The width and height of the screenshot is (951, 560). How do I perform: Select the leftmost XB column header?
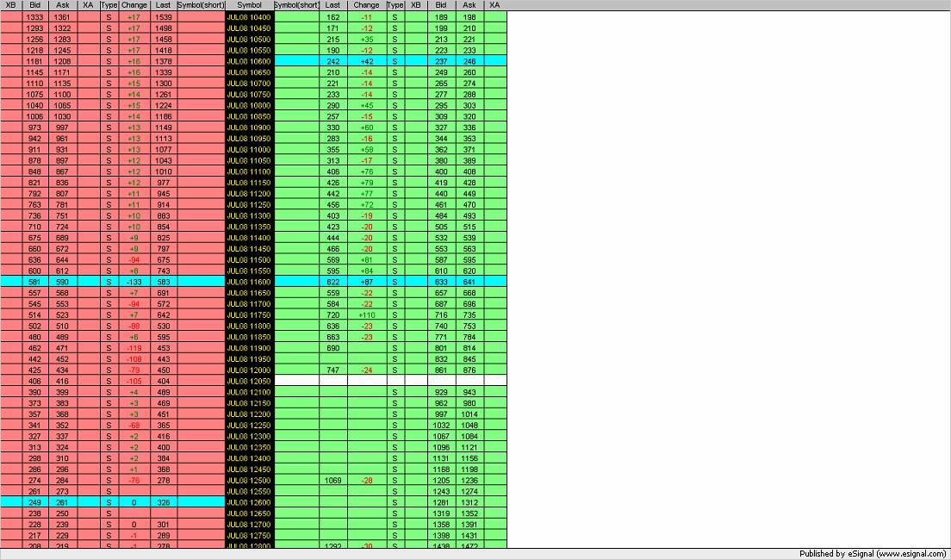tap(10, 5)
